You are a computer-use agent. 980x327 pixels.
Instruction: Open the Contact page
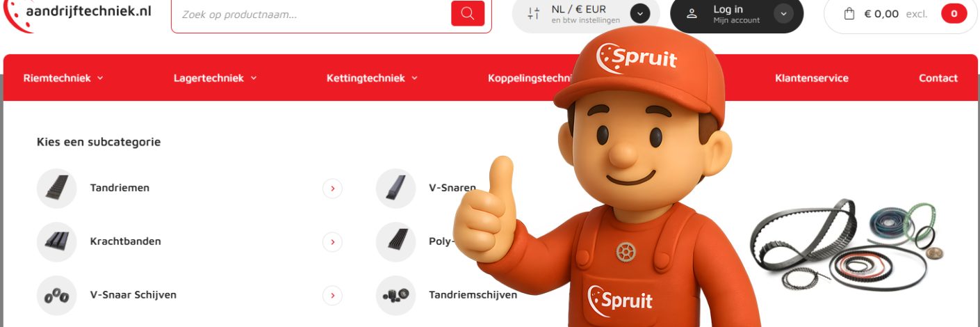click(938, 78)
